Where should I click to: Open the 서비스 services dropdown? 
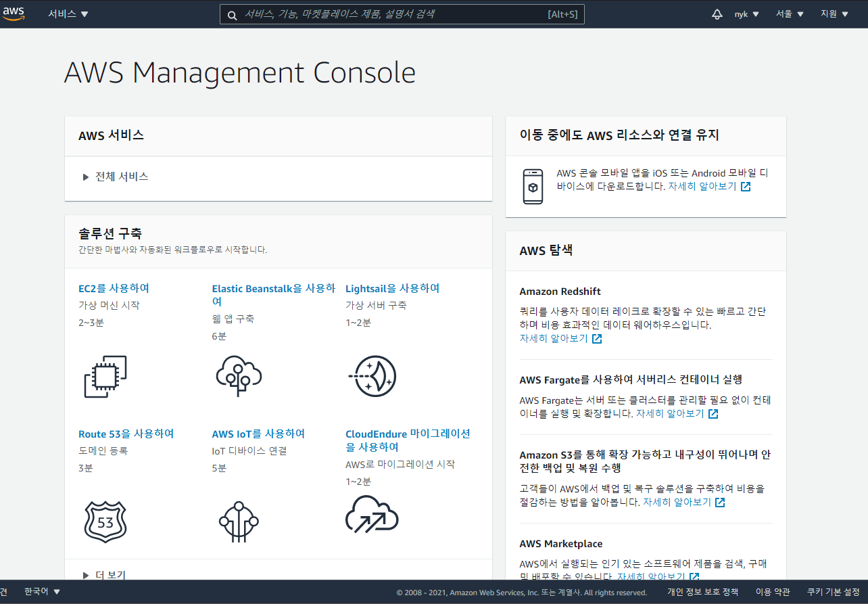[x=68, y=14]
